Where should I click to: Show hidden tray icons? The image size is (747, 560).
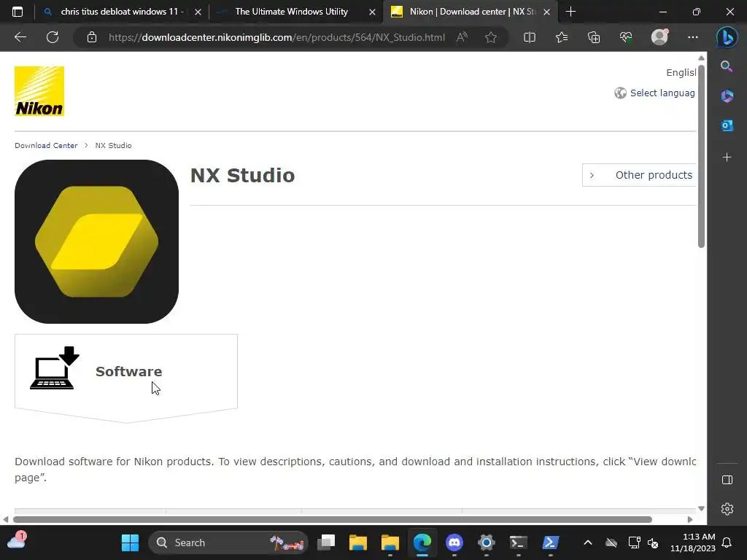pyautogui.click(x=588, y=542)
